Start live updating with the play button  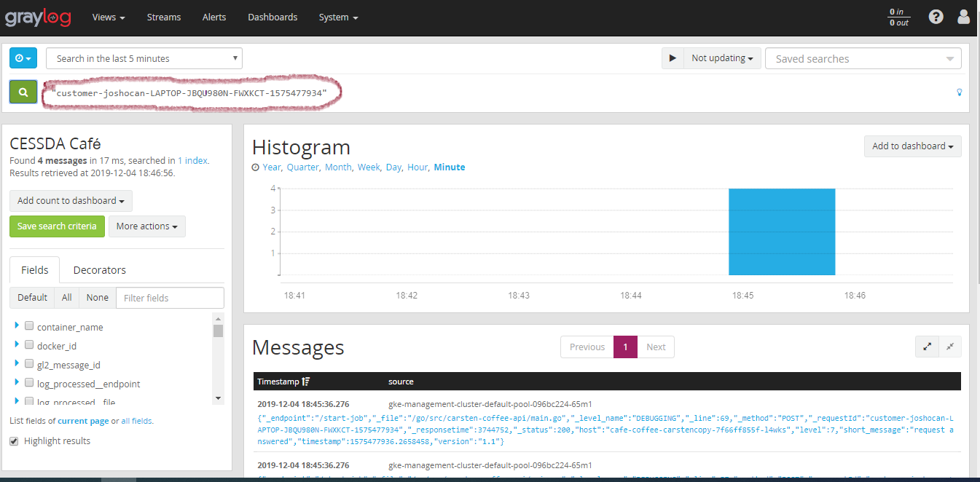(x=673, y=58)
